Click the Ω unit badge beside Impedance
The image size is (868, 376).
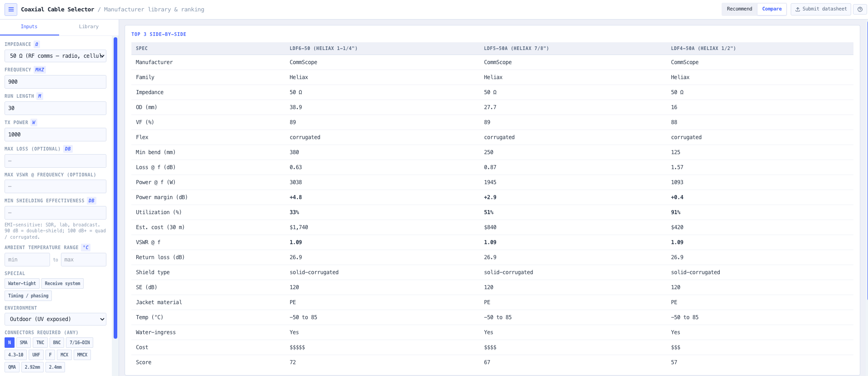tap(37, 45)
